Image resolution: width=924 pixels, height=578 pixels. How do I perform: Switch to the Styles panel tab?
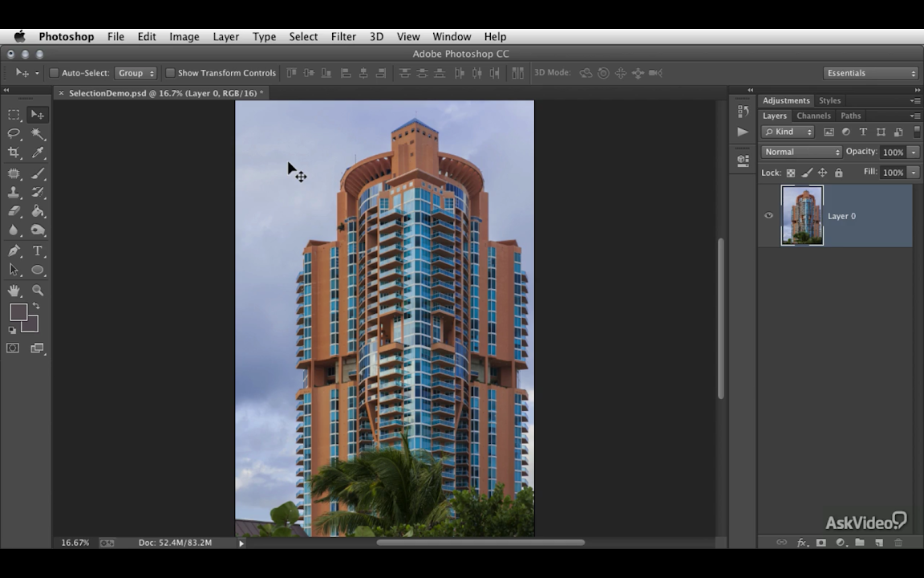click(829, 100)
